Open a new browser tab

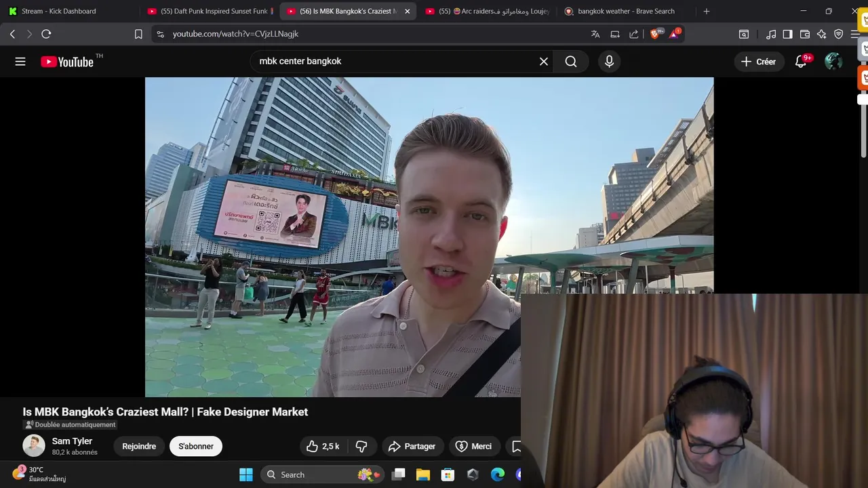pyautogui.click(x=706, y=12)
